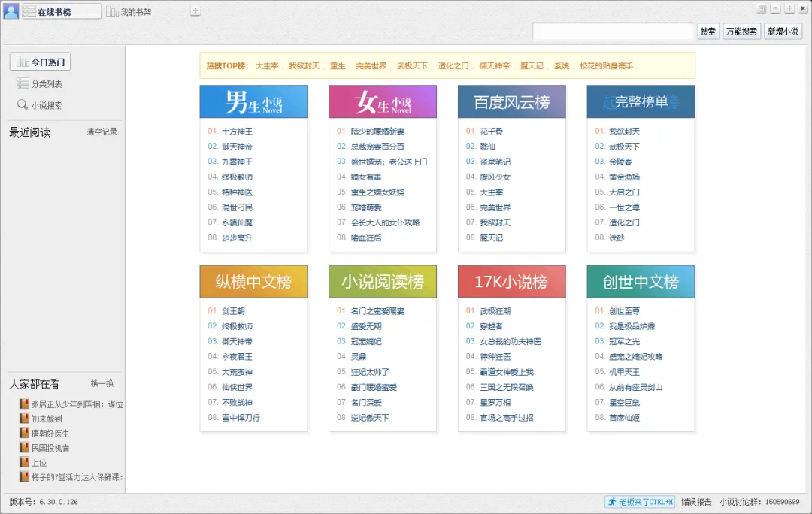Click 完美世界 in hot search bar
This screenshot has height=514, width=812.
click(x=371, y=65)
